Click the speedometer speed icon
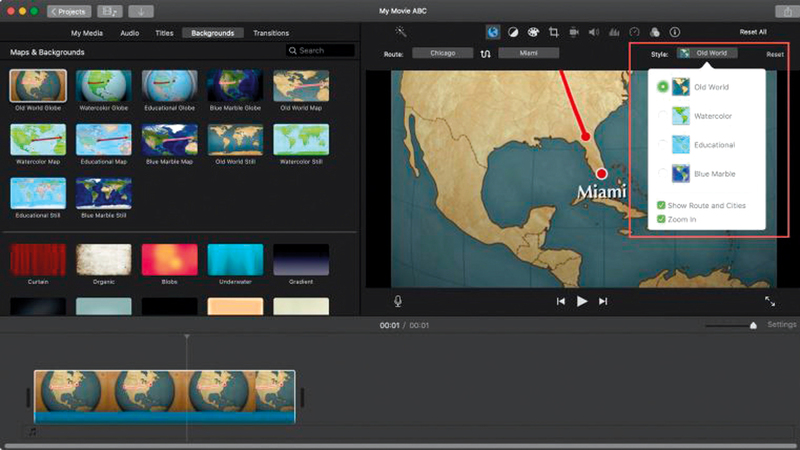 633,32
